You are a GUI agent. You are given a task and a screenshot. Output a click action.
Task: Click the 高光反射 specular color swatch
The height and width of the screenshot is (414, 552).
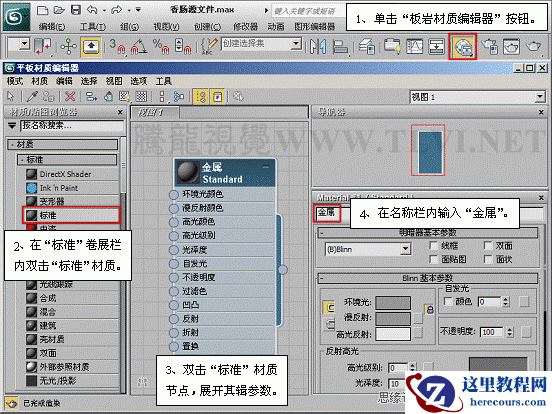(393, 334)
